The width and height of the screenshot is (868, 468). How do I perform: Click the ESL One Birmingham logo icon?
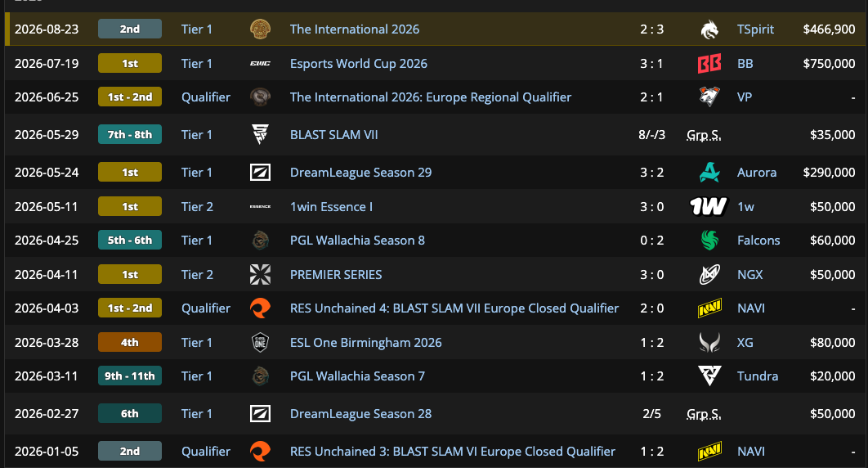pyautogui.click(x=260, y=342)
